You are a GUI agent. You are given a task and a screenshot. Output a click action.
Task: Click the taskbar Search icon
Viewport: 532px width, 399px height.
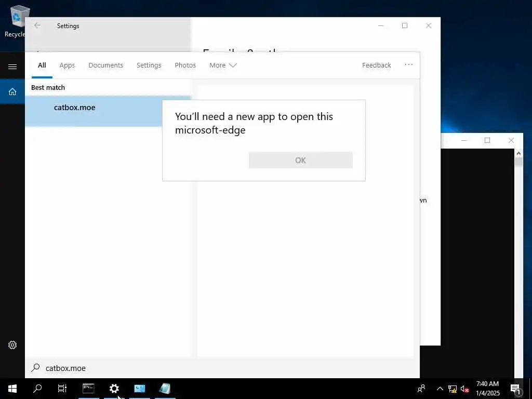pos(37,389)
